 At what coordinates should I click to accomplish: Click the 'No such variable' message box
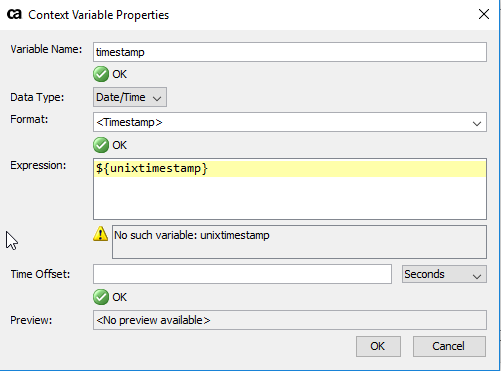pos(299,242)
